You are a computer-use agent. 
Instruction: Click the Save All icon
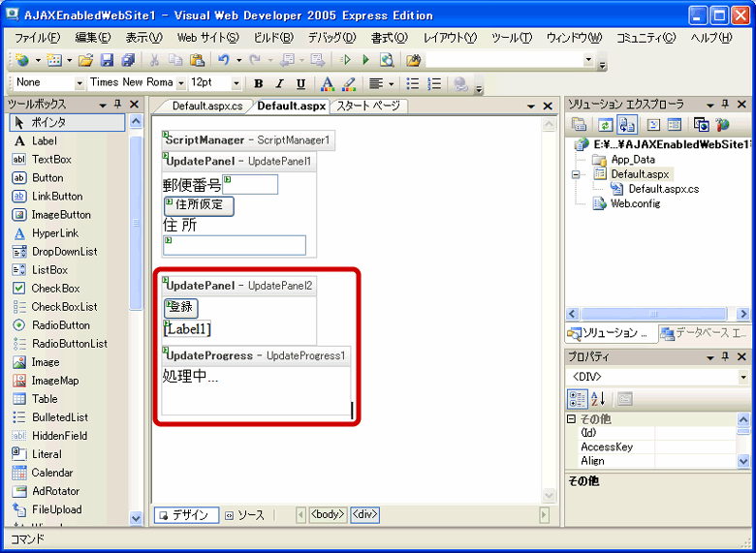[x=128, y=60]
